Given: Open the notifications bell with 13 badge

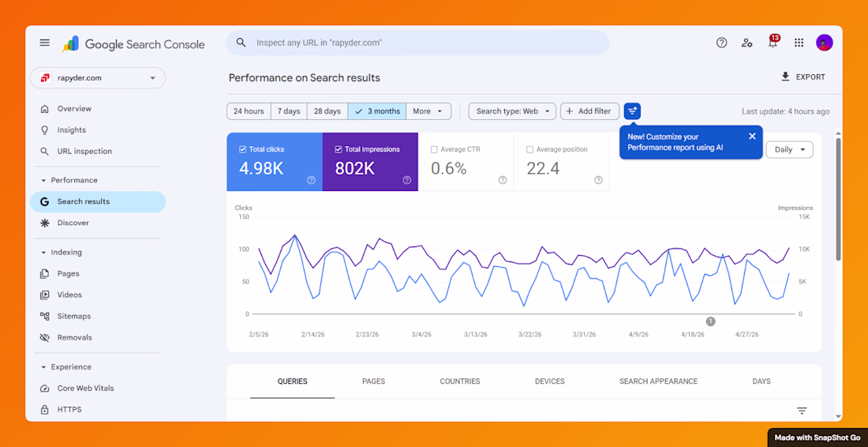Looking at the screenshot, I should [x=773, y=42].
